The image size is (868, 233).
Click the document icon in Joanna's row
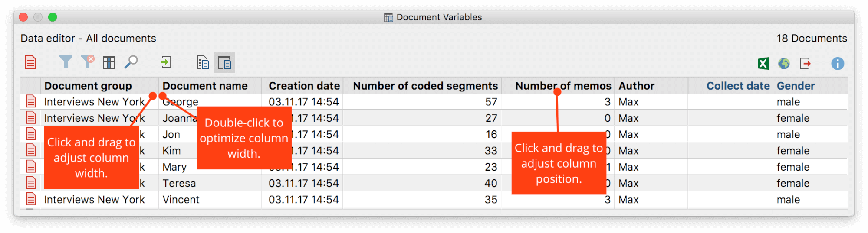(31, 118)
